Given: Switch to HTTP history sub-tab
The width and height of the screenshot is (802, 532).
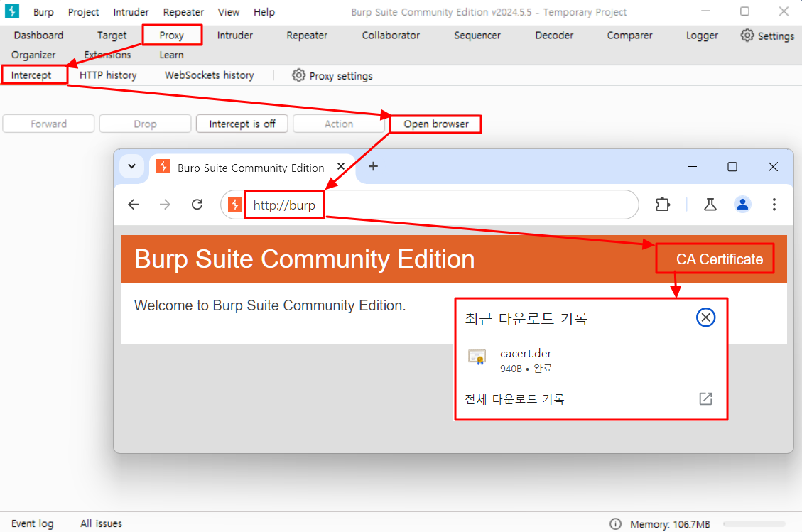Looking at the screenshot, I should pos(108,75).
